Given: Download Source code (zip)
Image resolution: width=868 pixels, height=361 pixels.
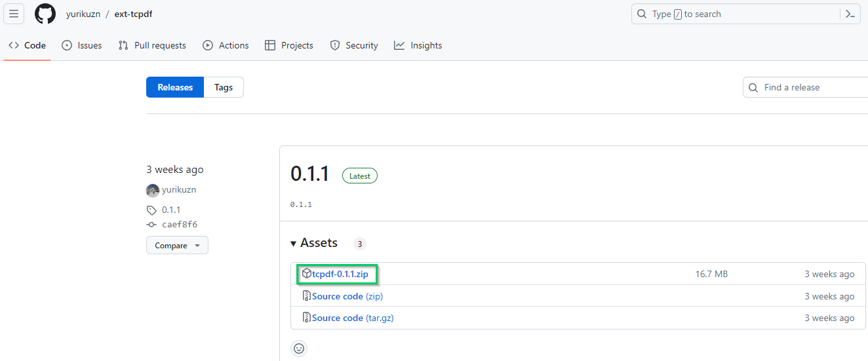Looking at the screenshot, I should [347, 296].
